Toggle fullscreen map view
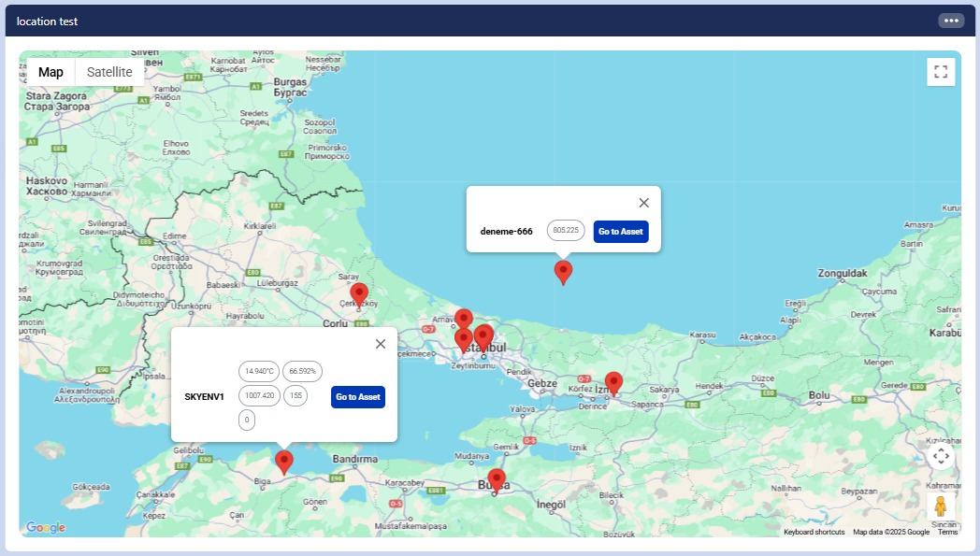The width and height of the screenshot is (980, 556). coord(941,72)
